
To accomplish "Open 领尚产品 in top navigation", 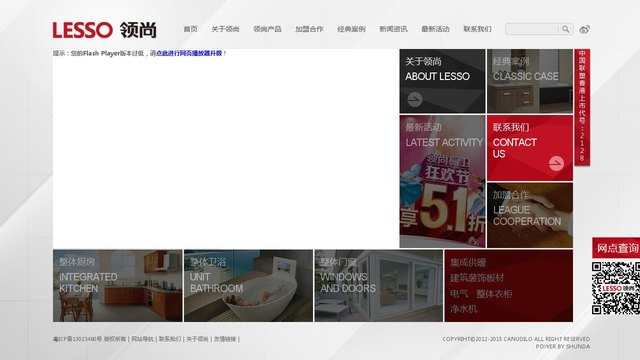I will click(x=267, y=29).
